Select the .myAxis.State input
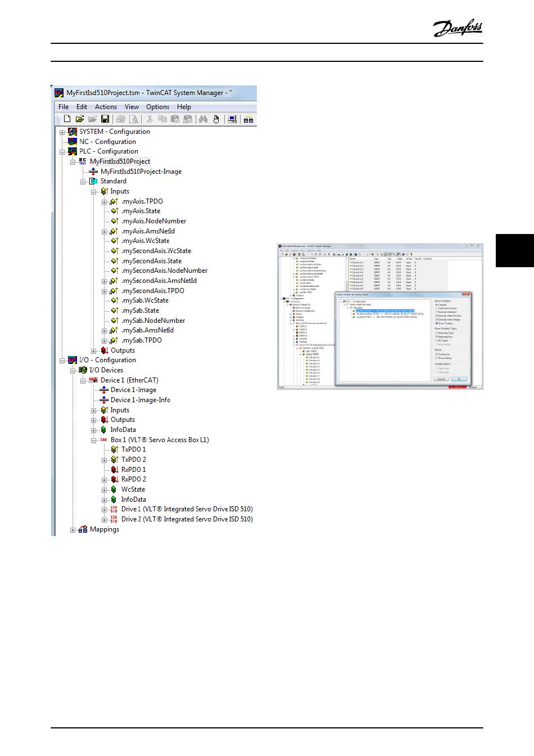534x756 pixels. 141,211
